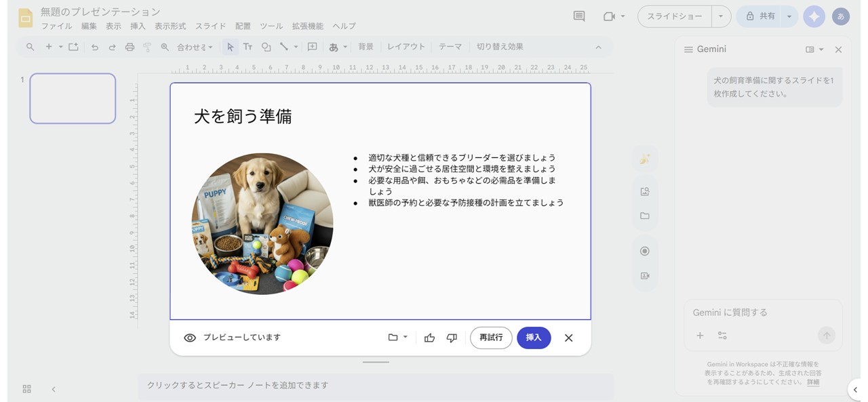Open the comment history
868x402 pixels.
coord(578,16)
